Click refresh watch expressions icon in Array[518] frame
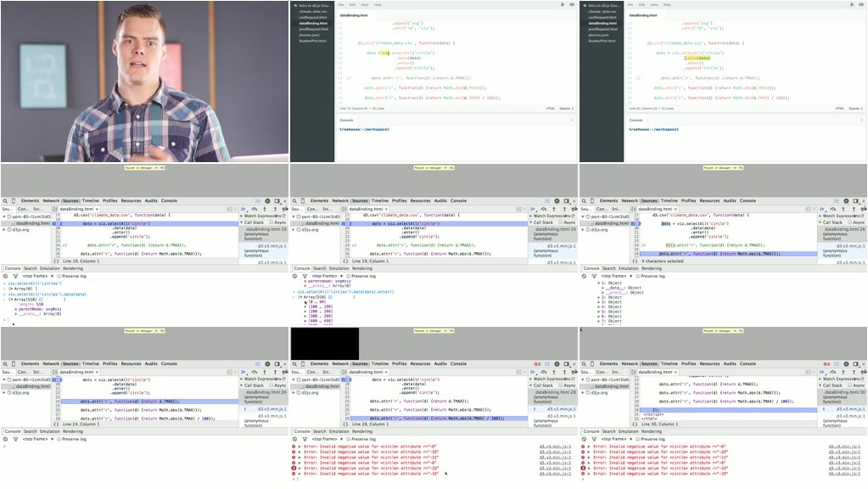868x489 pixels. [284, 216]
